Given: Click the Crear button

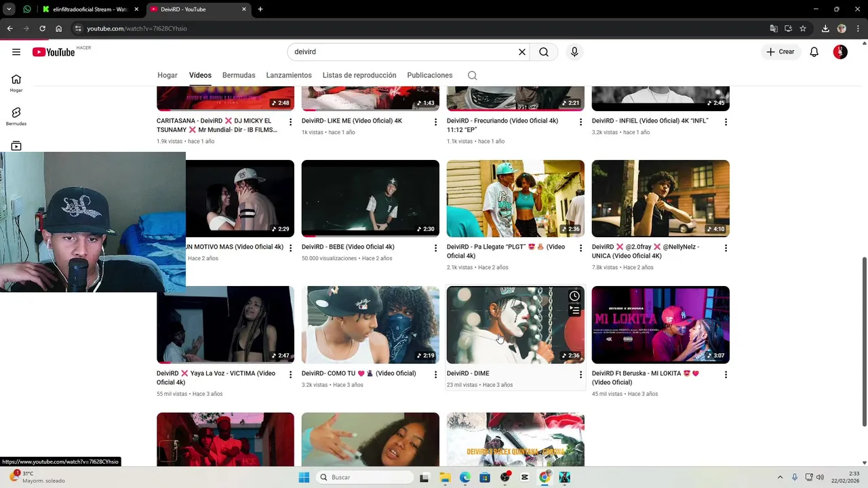Looking at the screenshot, I should (x=781, y=52).
